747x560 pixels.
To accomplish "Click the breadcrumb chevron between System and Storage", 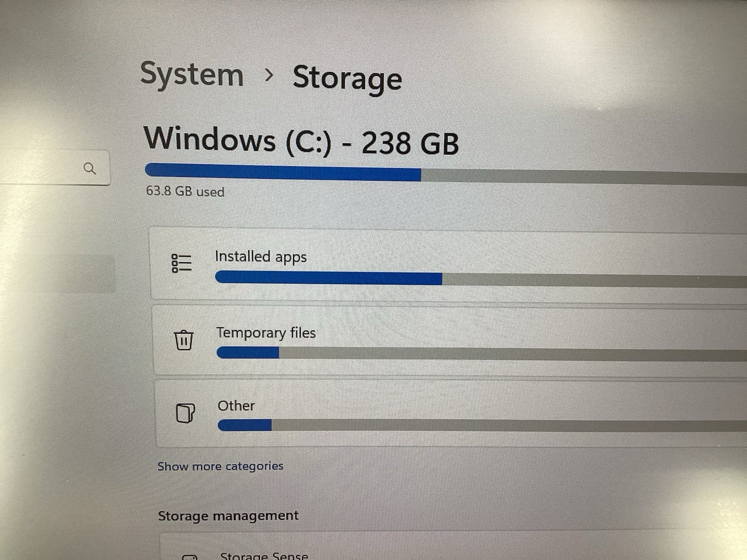I will (x=268, y=75).
